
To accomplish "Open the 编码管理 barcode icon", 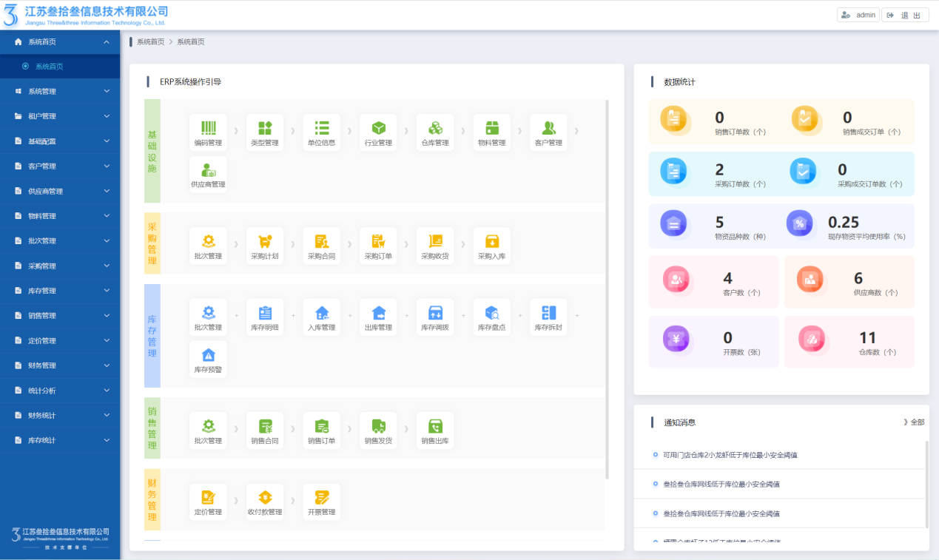I will click(208, 129).
